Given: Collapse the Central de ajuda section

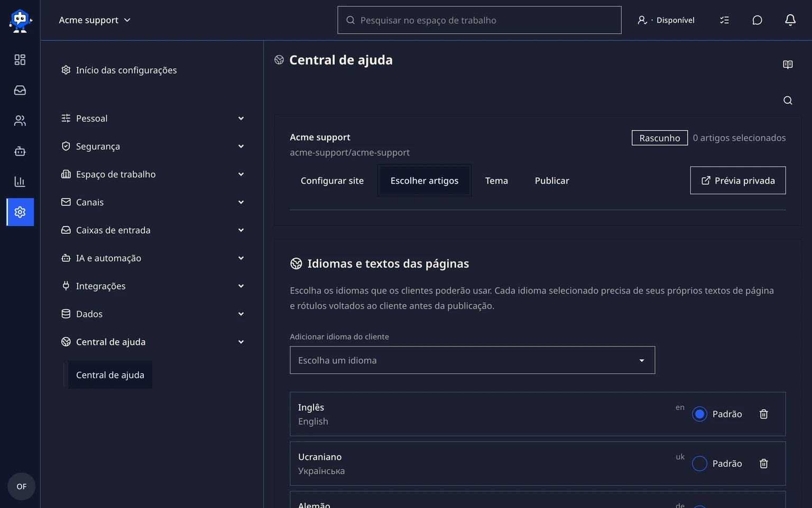Looking at the screenshot, I should (153, 342).
